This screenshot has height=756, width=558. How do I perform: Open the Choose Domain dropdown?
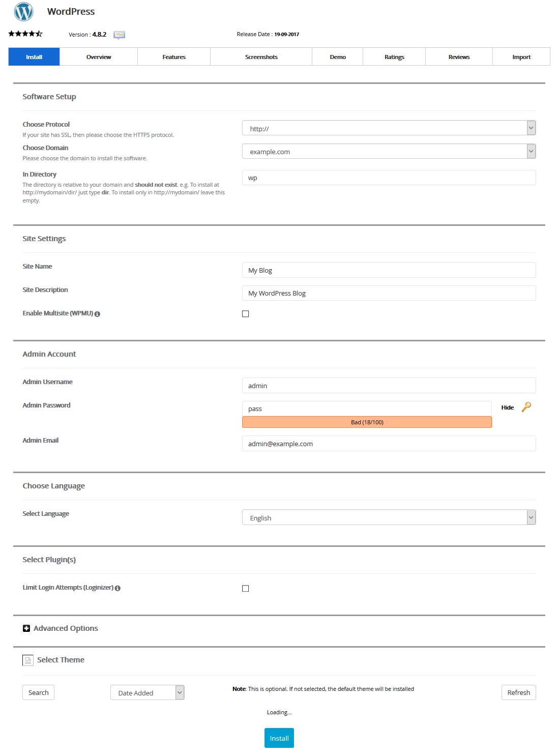[x=389, y=151]
